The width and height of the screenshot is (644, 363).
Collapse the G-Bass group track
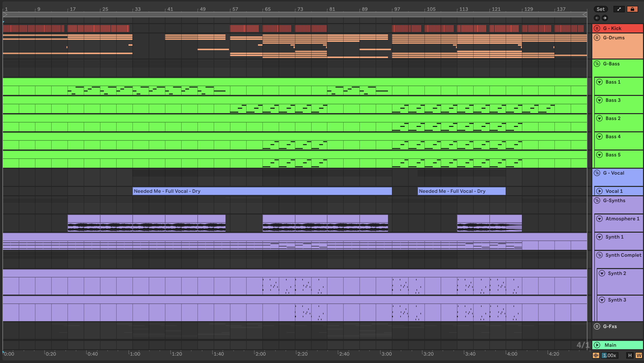tap(597, 64)
